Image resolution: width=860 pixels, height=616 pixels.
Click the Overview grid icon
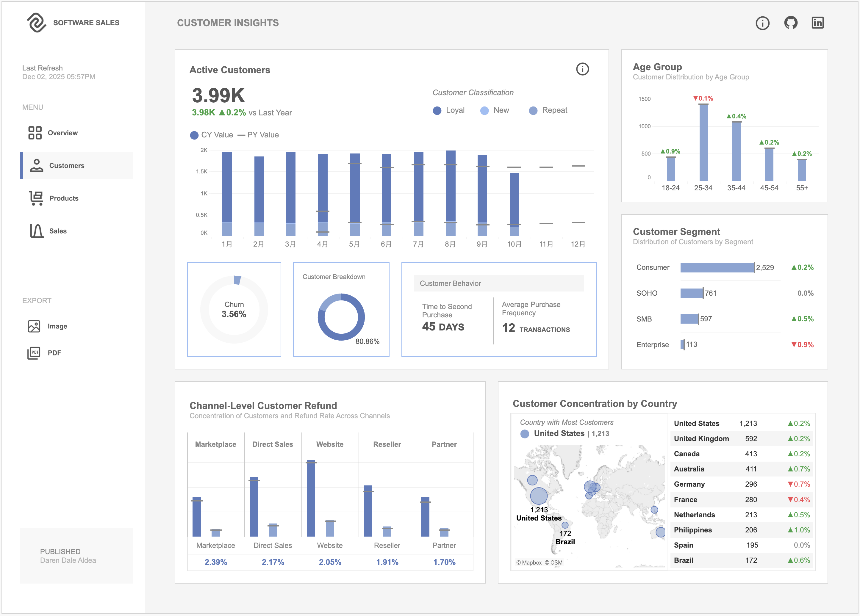[35, 133]
